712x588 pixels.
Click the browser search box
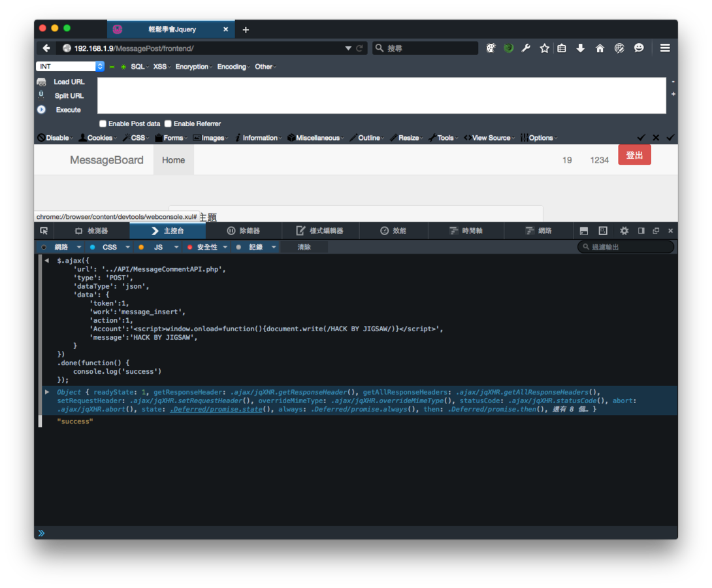pos(425,48)
